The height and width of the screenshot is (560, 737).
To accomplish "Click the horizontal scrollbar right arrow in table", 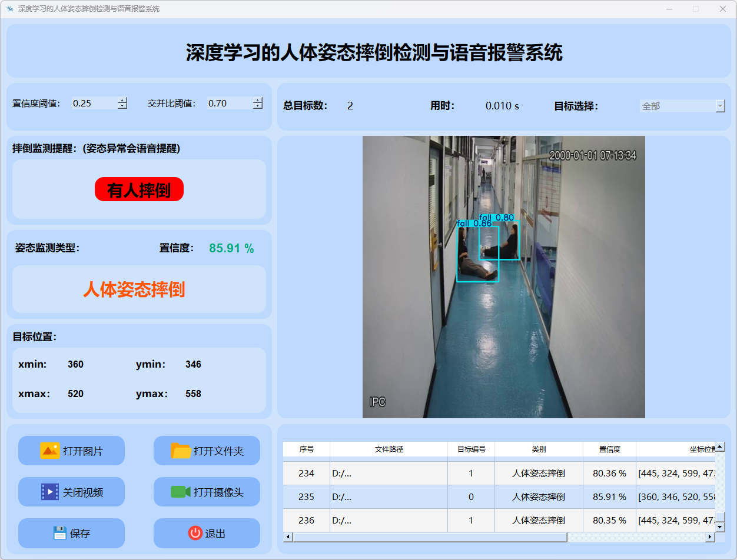I will point(709,537).
